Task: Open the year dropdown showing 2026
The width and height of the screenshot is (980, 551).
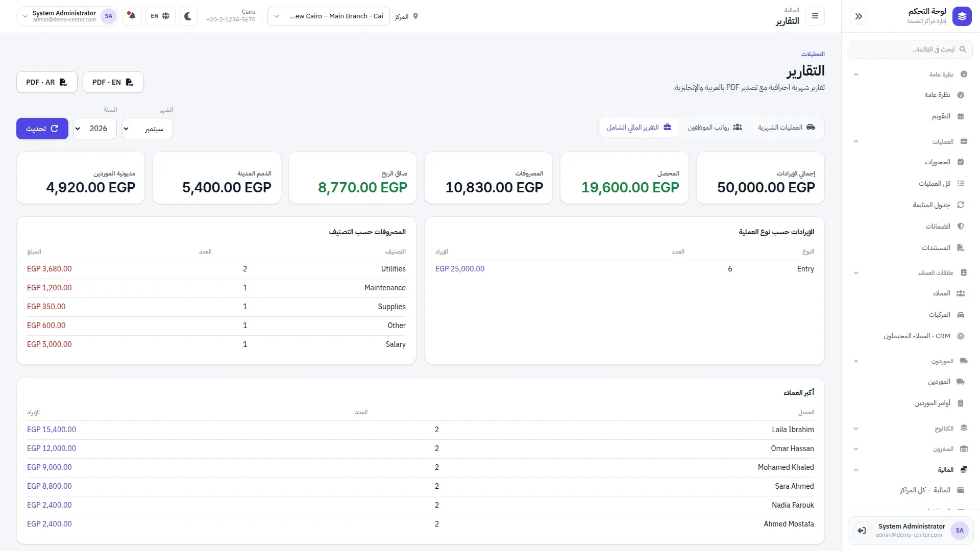Action: tap(95, 129)
